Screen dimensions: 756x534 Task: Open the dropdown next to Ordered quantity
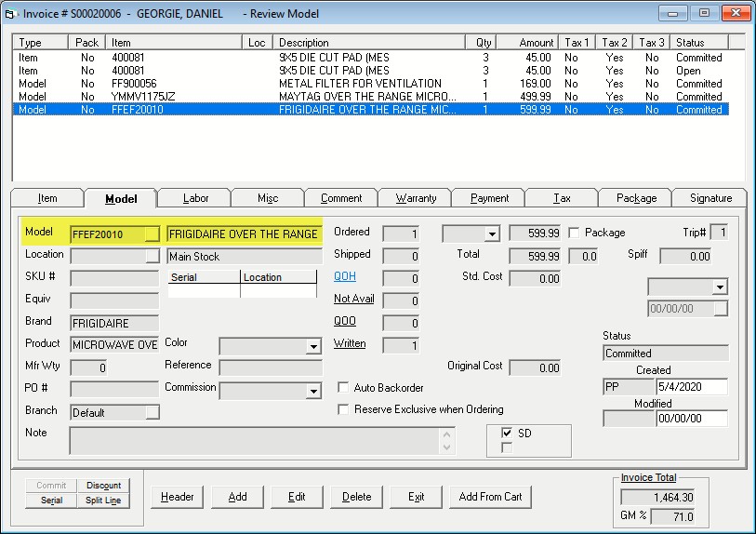click(x=492, y=234)
